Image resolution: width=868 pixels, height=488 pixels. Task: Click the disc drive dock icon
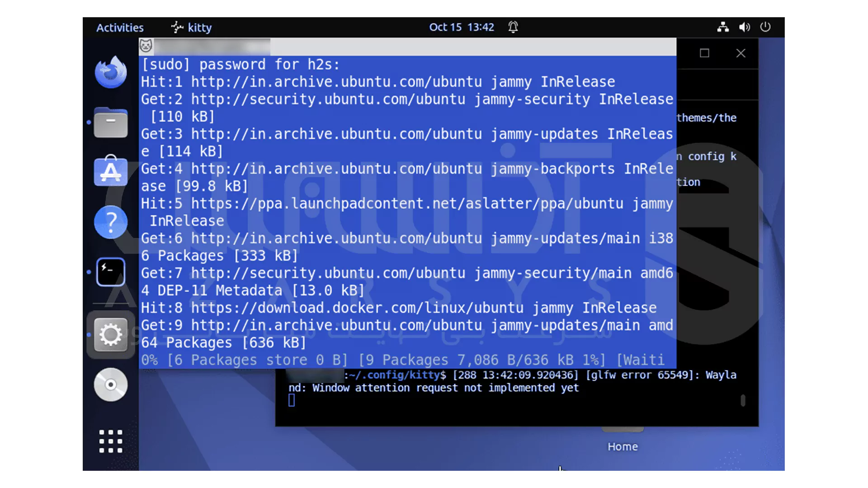pyautogui.click(x=111, y=385)
